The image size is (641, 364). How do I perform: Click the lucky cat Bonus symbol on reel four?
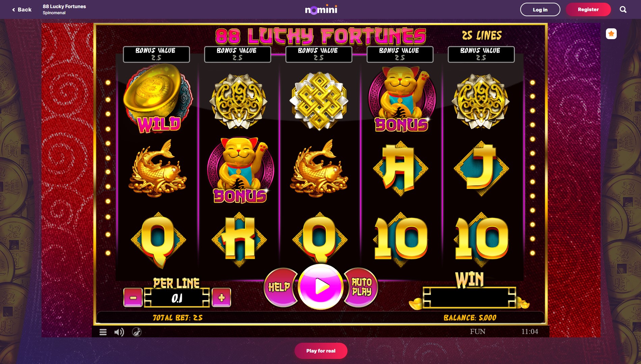[401, 99]
